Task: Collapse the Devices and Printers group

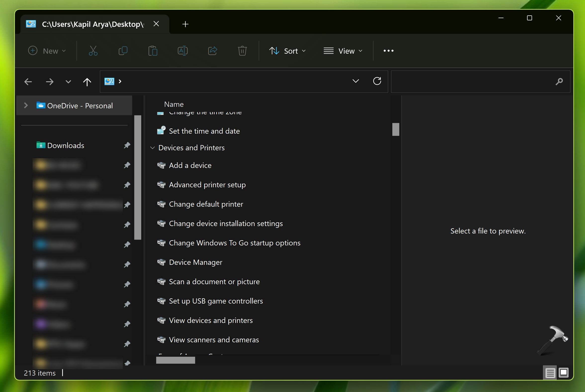Action: point(152,148)
